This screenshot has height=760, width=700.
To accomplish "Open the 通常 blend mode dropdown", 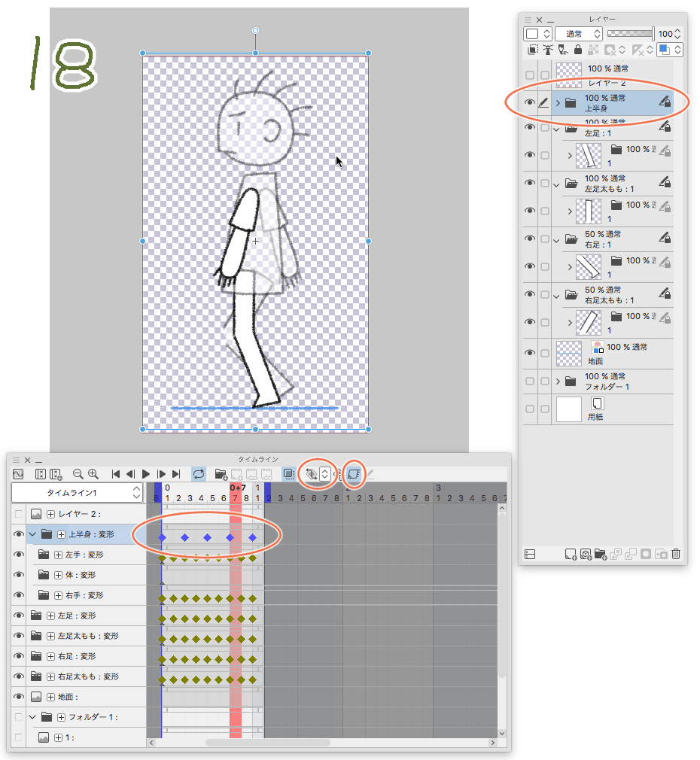I will (578, 34).
